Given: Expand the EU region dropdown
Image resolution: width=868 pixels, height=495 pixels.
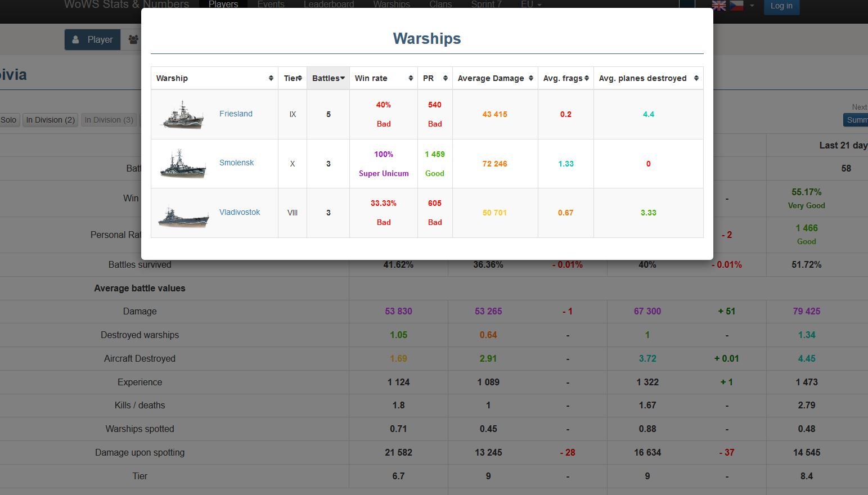Looking at the screenshot, I should click(x=531, y=4).
